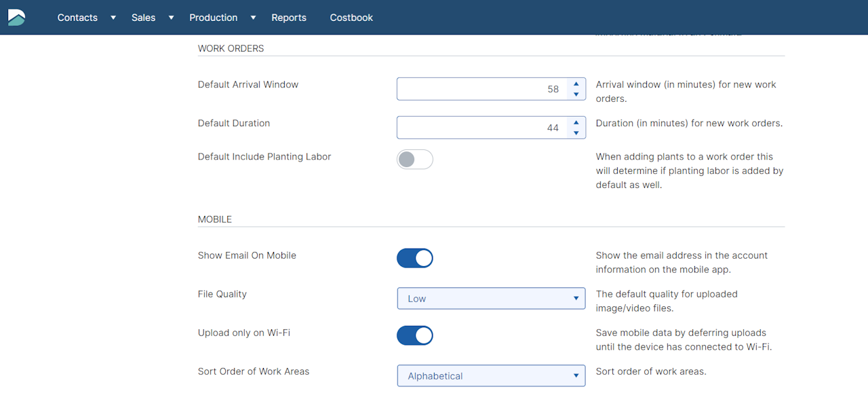The height and width of the screenshot is (406, 868).
Task: Increase Default Arrival Window value
Action: pos(576,84)
